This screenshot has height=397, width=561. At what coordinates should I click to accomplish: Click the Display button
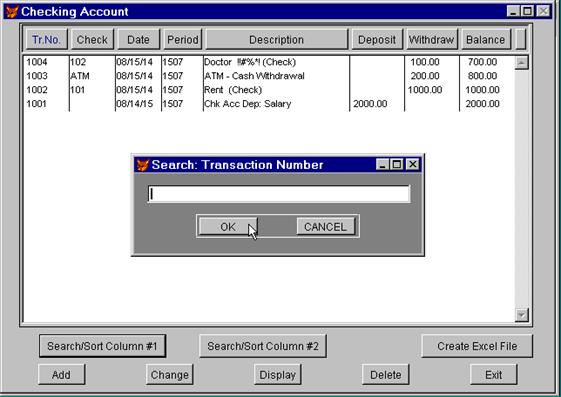278,375
